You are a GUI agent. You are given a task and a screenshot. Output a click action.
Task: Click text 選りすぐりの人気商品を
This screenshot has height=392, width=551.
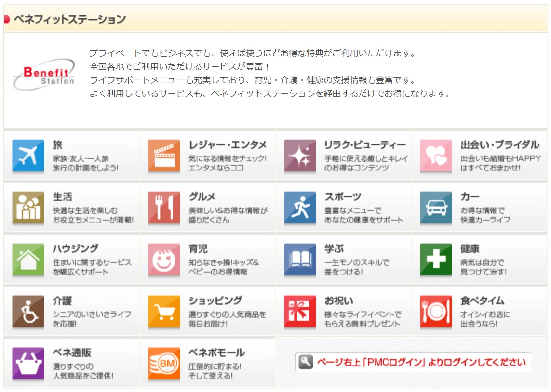pos(228,314)
